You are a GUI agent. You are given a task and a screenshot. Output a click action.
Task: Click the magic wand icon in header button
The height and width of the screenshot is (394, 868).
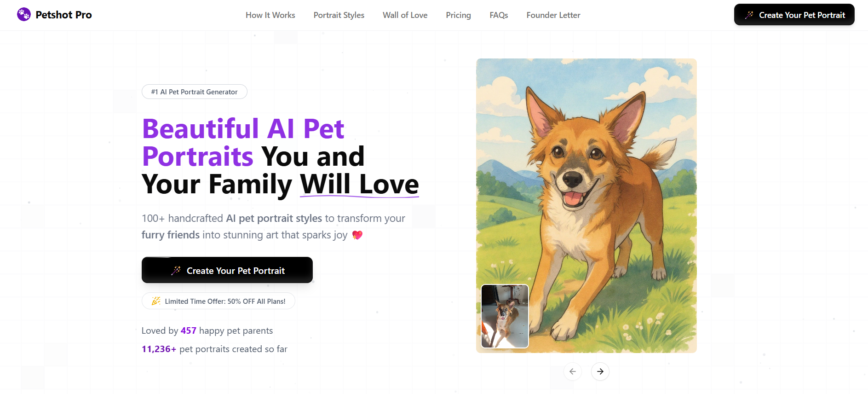tap(749, 15)
